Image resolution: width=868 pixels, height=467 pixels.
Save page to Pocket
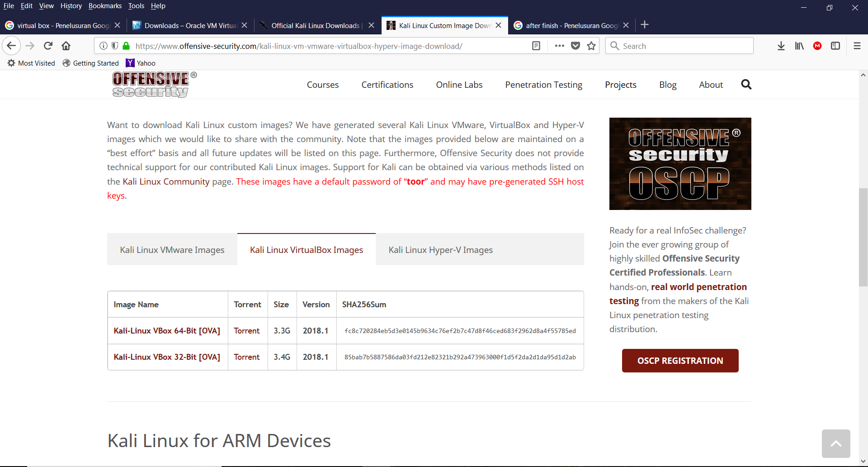tap(576, 46)
